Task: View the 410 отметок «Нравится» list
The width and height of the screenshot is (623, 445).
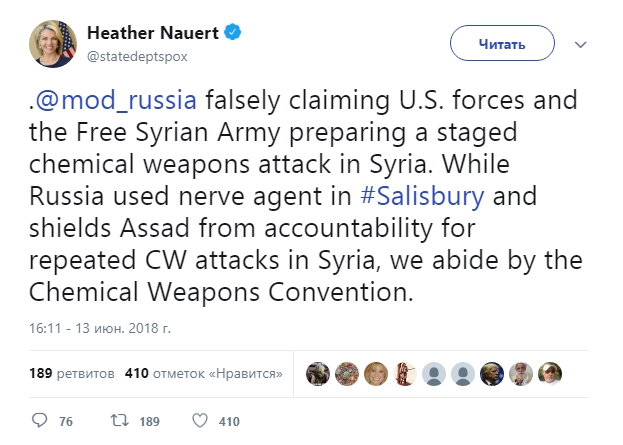Action: (203, 374)
